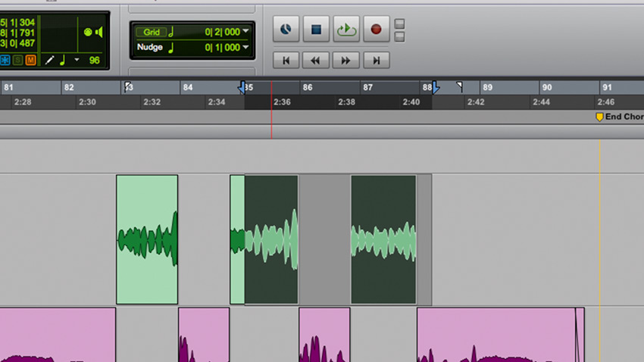Image resolution: width=644 pixels, height=362 pixels.
Task: Click the tempo value 96
Action: tap(95, 61)
